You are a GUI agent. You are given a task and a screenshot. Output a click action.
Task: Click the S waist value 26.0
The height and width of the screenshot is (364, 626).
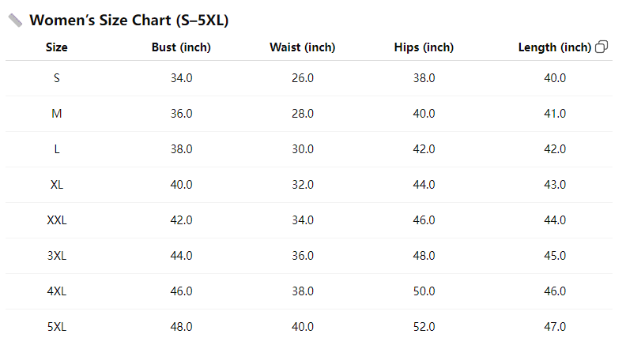(303, 78)
